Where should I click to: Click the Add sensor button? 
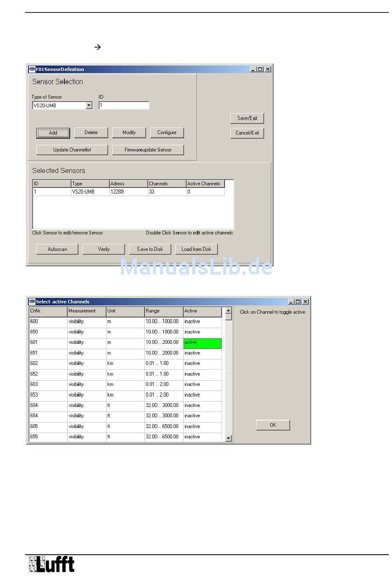point(53,133)
